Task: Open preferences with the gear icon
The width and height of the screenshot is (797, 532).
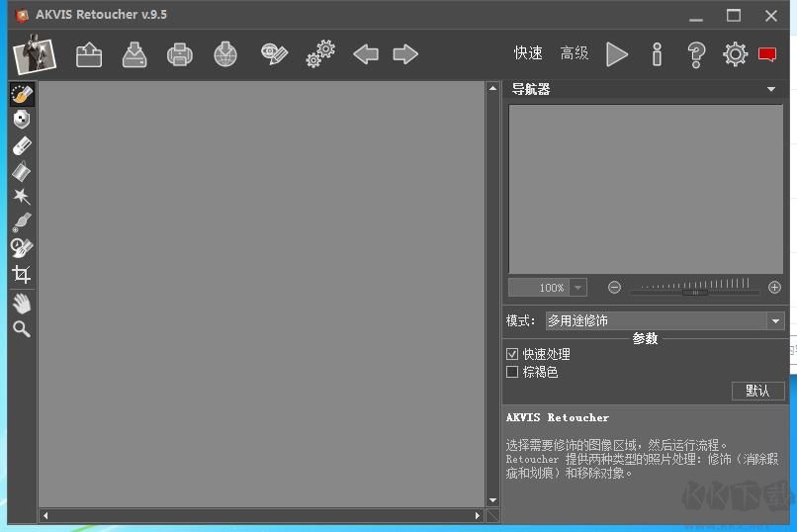Action: (735, 54)
